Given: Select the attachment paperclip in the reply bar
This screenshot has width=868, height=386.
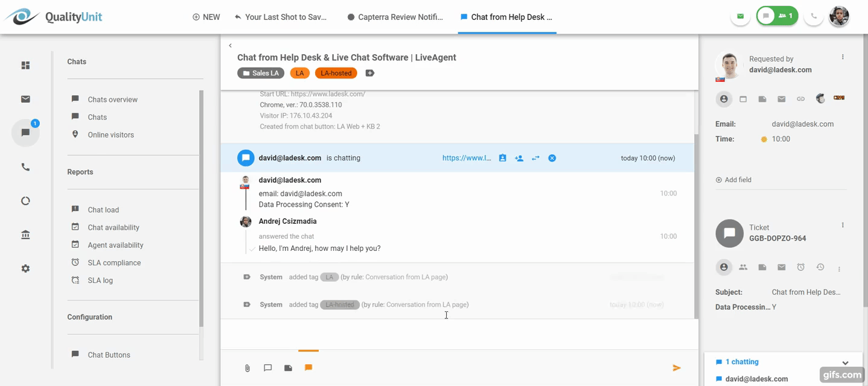Looking at the screenshot, I should tap(247, 368).
